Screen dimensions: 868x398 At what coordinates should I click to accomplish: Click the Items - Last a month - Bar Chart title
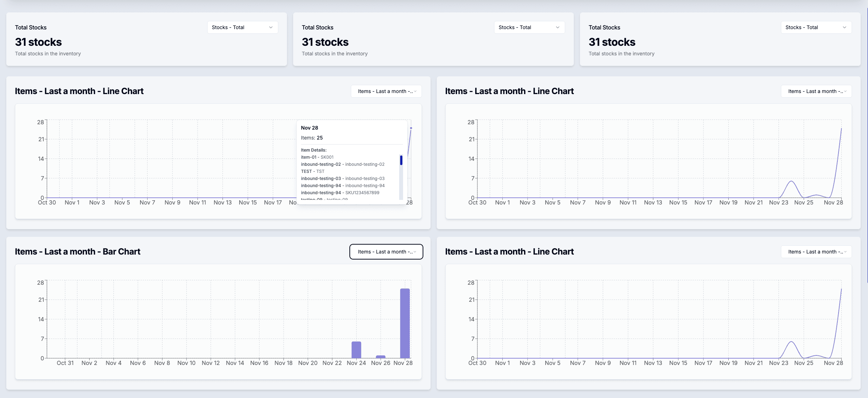77,251
